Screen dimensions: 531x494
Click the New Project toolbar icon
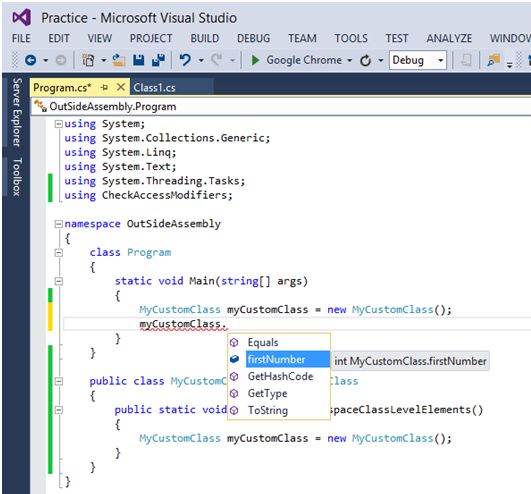(x=88, y=60)
